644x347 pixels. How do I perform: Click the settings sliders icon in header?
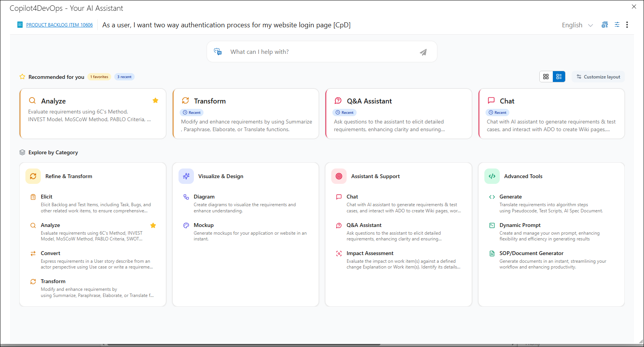pyautogui.click(x=617, y=25)
